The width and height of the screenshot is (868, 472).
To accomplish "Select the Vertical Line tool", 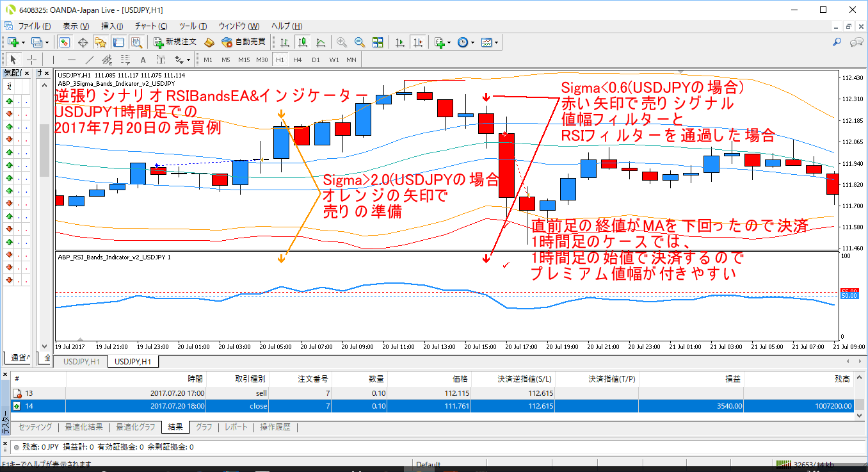I will [x=54, y=60].
